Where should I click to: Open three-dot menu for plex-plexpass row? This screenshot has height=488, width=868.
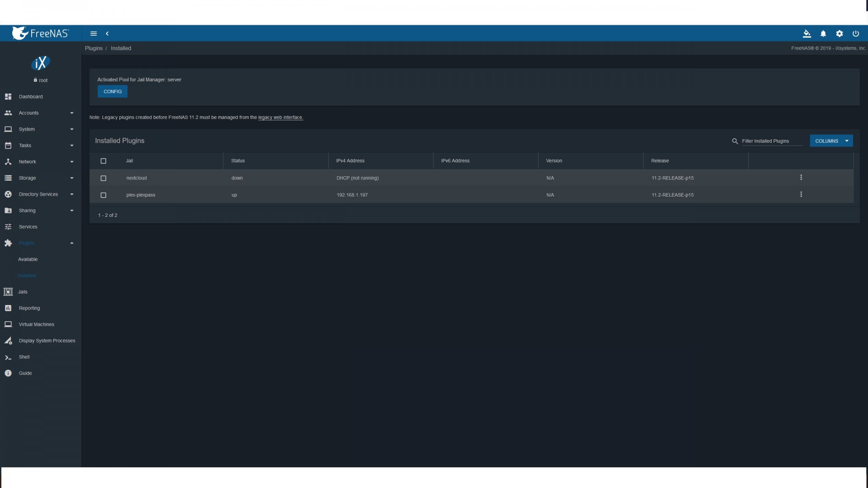click(801, 194)
